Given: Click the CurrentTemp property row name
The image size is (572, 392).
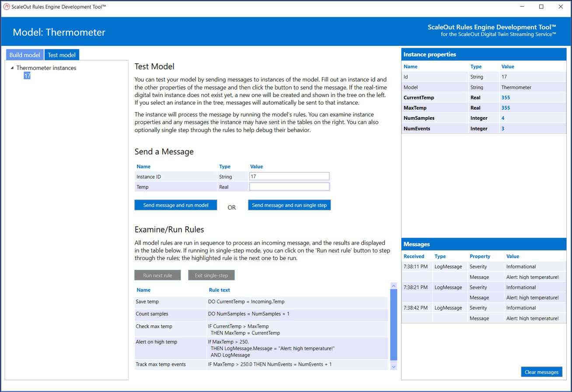Looking at the screenshot, I should (419, 97).
